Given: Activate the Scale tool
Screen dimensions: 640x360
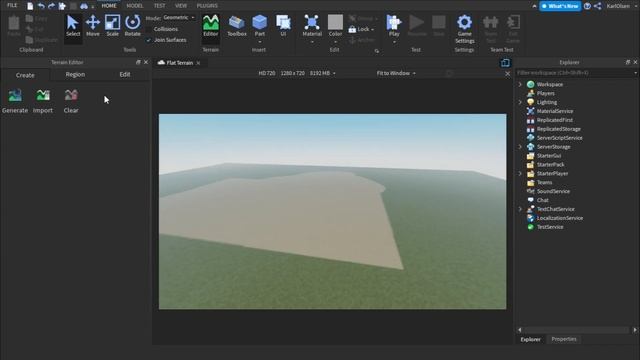Looking at the screenshot, I should click(x=112, y=26).
